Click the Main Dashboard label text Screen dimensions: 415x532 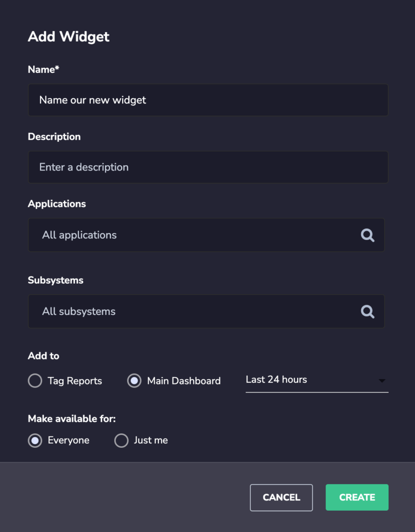pyautogui.click(x=184, y=381)
